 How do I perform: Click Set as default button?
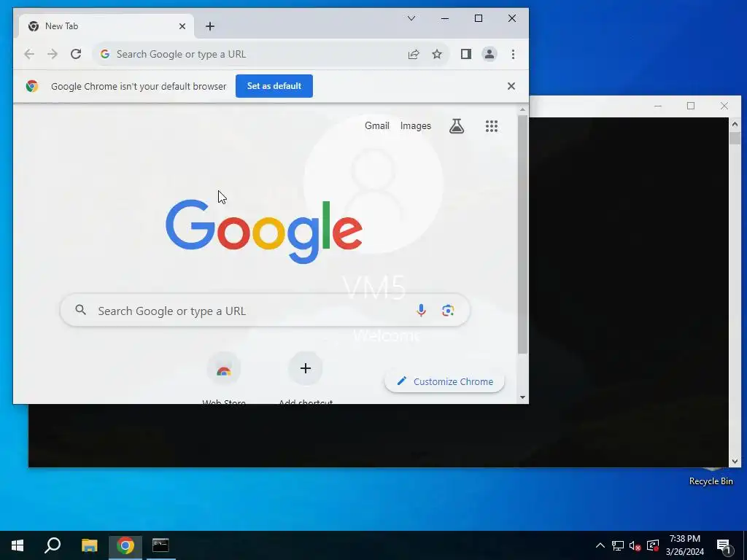pos(274,86)
